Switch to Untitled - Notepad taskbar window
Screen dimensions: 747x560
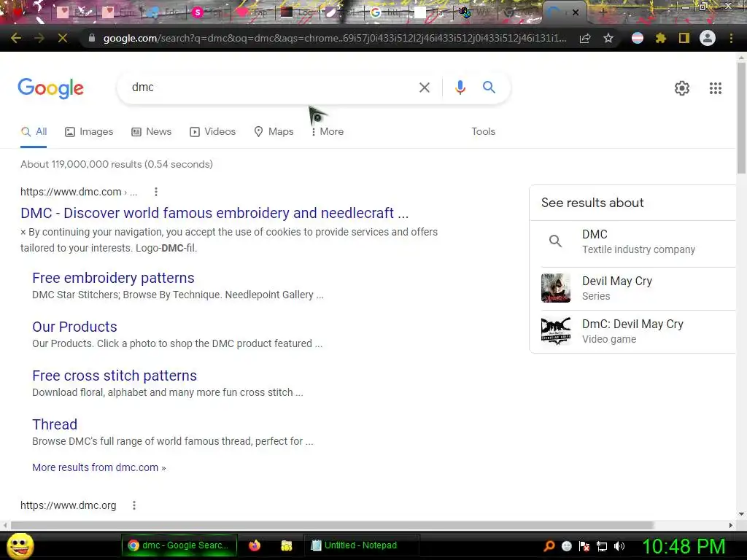coord(361,545)
